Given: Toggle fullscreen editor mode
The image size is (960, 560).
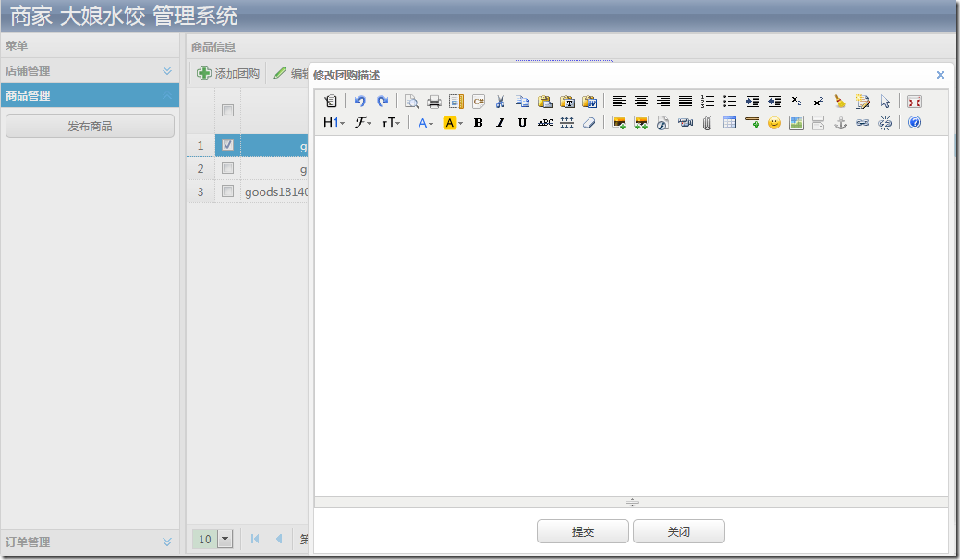Looking at the screenshot, I should (915, 102).
